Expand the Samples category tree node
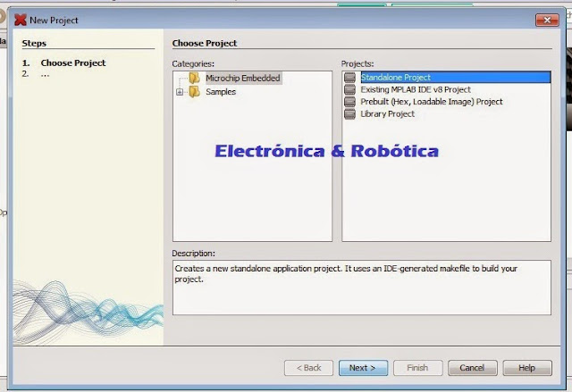The height and width of the screenshot is (392, 572). (180, 92)
